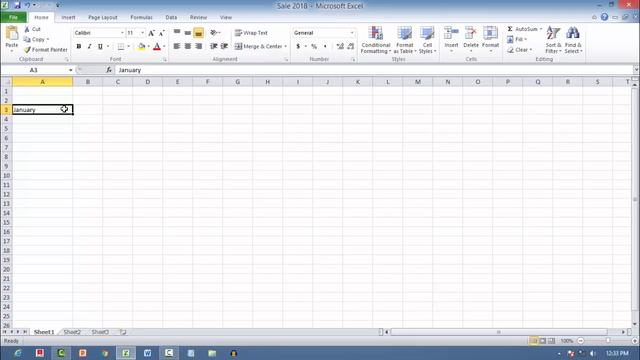Image resolution: width=640 pixels, height=360 pixels.
Task: Switch to the Insert tab
Action: click(68, 18)
